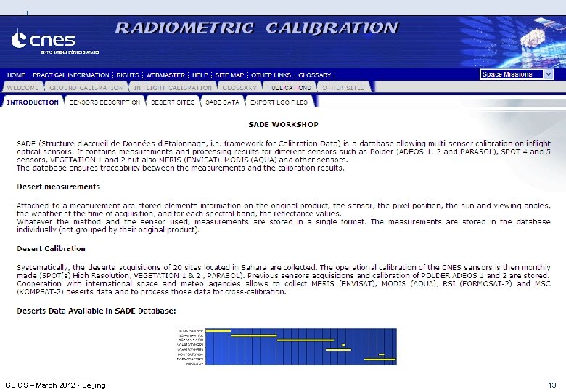
Task: Switch to the WELCOME tab
Action: [x=22, y=88]
